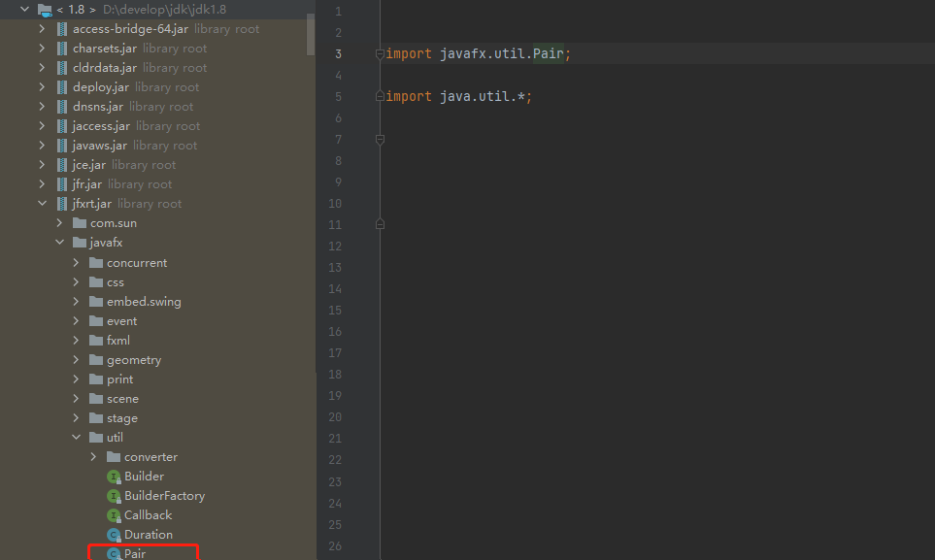Click the JDK 1.8 SDK icon
The image size is (935, 560).
tap(44, 10)
